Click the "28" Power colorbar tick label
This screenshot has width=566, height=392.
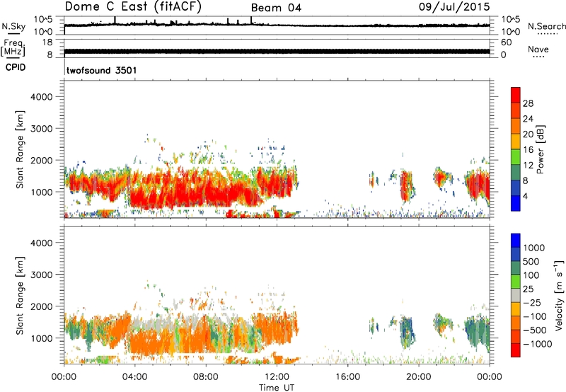click(528, 103)
